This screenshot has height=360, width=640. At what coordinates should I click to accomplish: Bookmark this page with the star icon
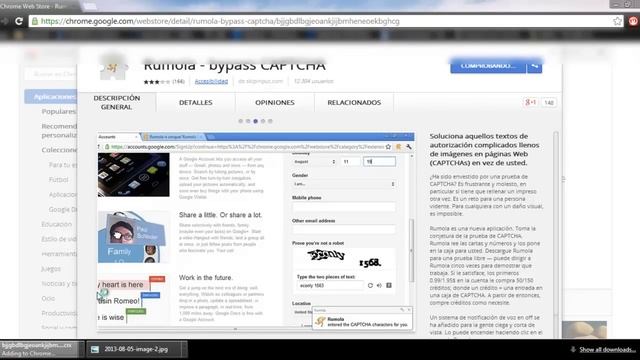617,21
